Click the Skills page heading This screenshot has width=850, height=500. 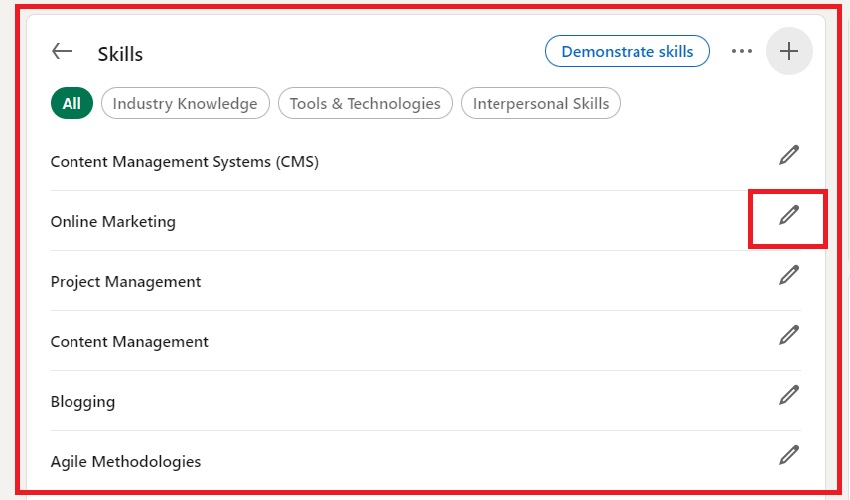pyautogui.click(x=120, y=54)
